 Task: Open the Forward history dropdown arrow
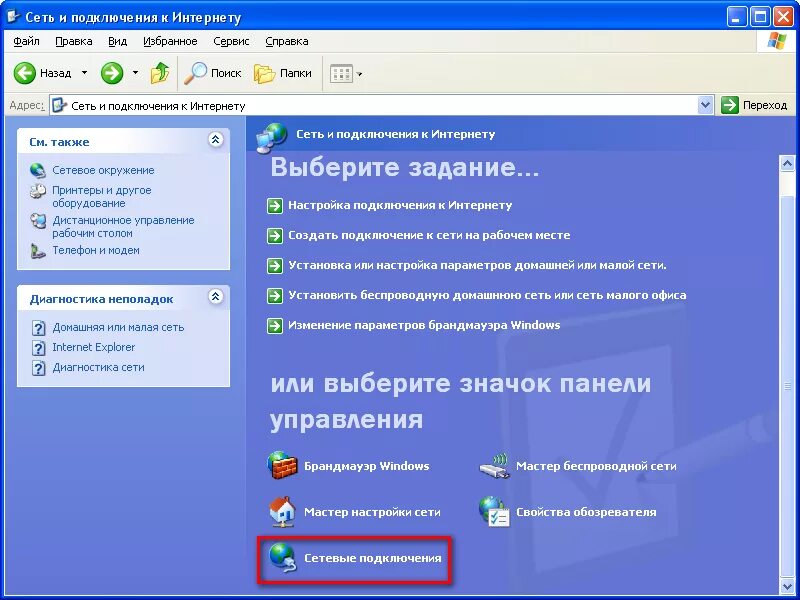[x=135, y=73]
